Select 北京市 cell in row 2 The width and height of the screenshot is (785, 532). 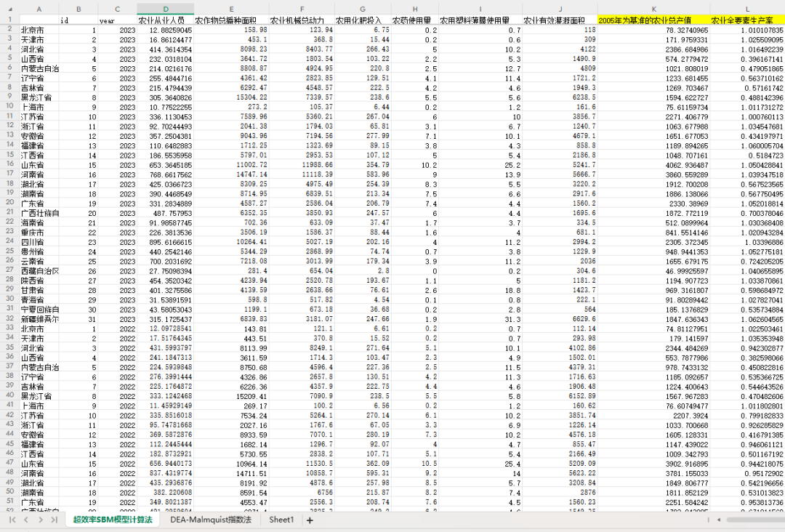39,30
